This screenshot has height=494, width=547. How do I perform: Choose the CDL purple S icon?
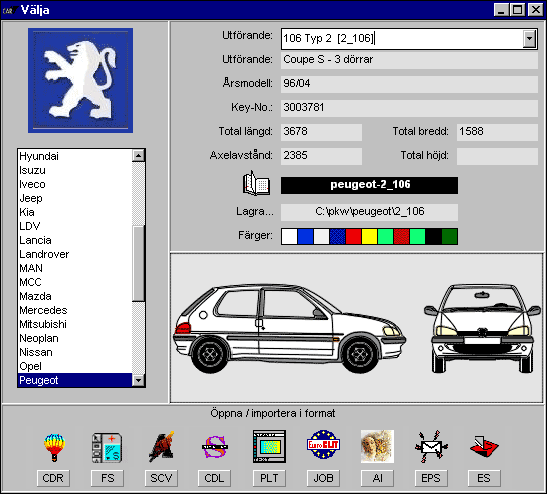pos(215,447)
